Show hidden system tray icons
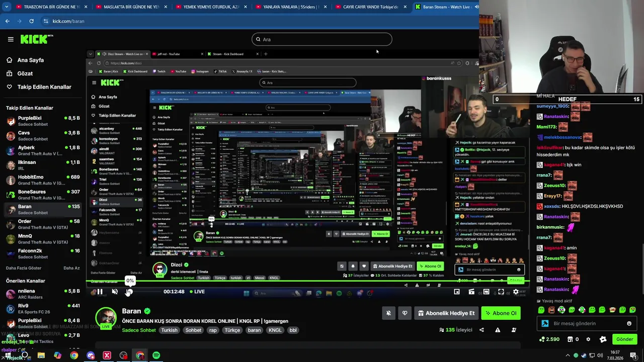Image resolution: width=644 pixels, height=362 pixels. (x=568, y=355)
